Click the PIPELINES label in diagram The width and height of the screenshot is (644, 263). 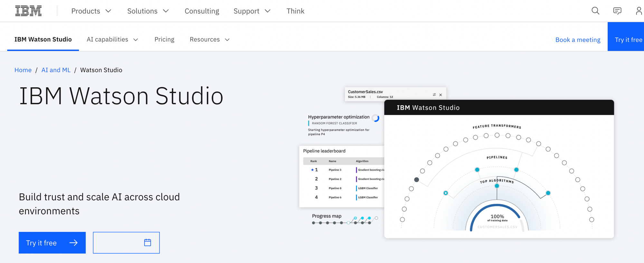497,157
